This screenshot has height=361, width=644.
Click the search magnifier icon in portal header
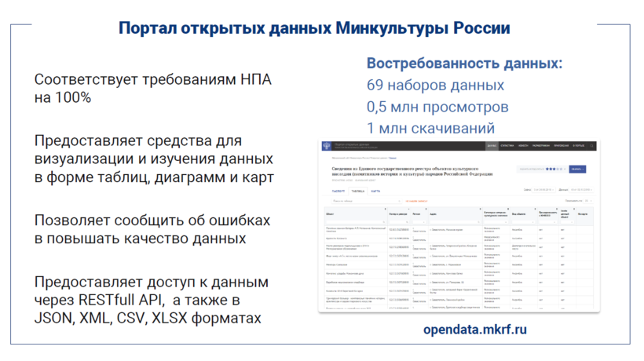point(592,146)
